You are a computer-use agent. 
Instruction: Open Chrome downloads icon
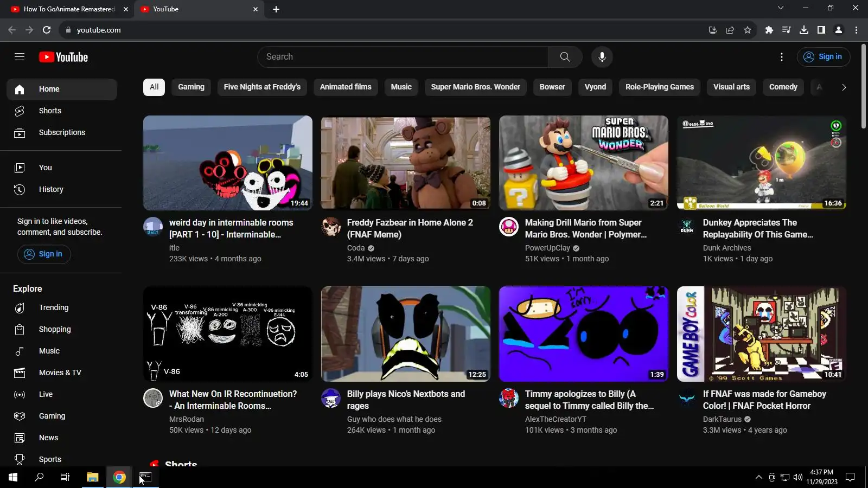804,30
